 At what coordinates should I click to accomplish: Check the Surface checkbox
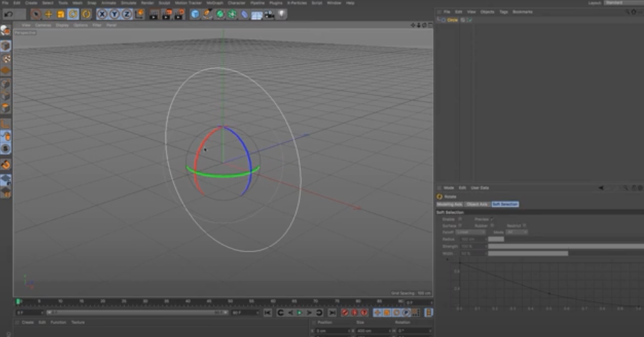[x=460, y=225]
